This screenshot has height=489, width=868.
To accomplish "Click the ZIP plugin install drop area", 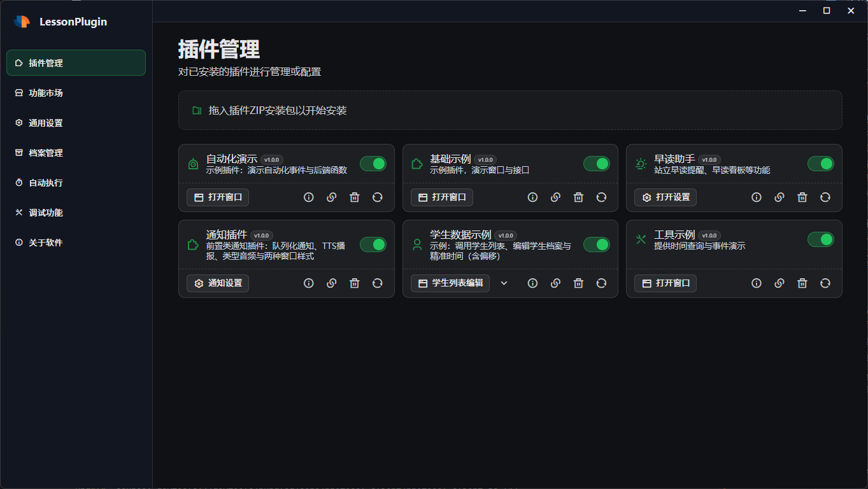I will click(509, 110).
